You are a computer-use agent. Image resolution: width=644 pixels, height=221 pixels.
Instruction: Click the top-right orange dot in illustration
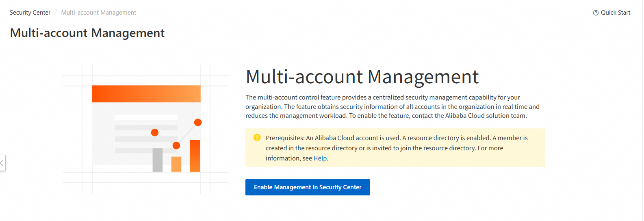pos(198,122)
